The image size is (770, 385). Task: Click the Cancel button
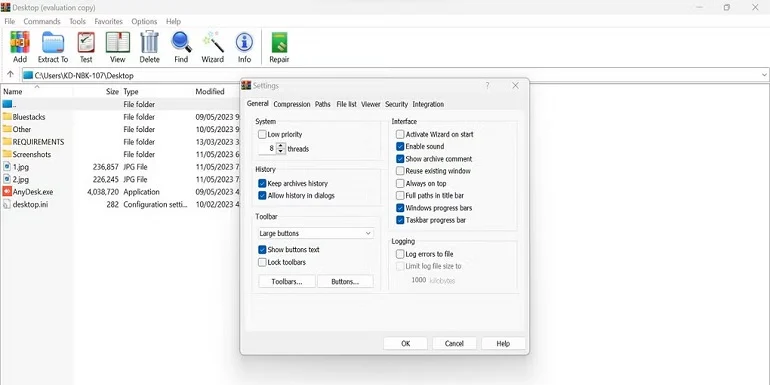(x=454, y=343)
